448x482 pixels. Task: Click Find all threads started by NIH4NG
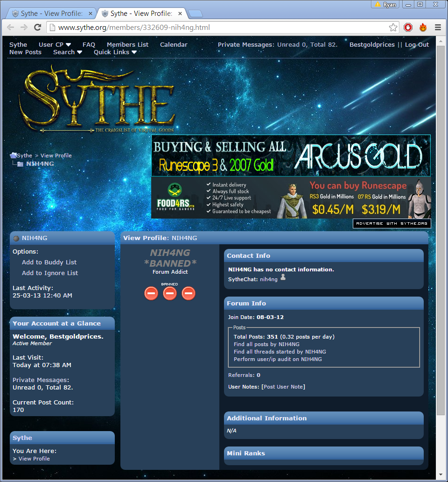(x=280, y=352)
